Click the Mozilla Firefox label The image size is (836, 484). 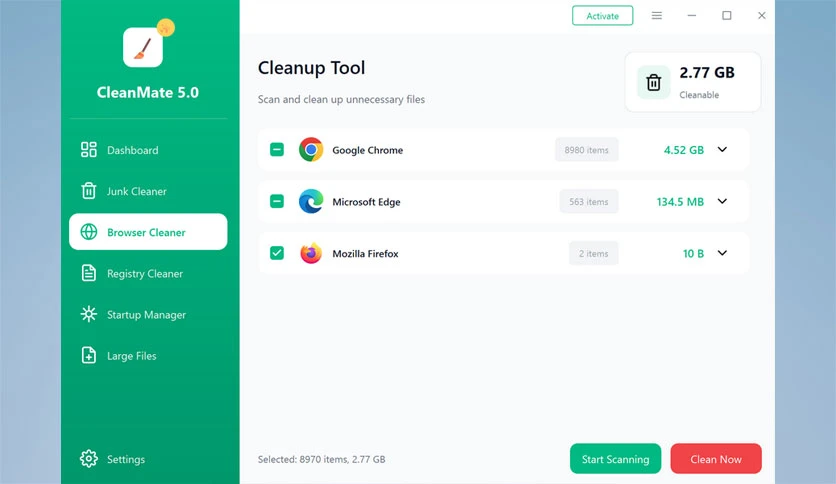tap(365, 254)
